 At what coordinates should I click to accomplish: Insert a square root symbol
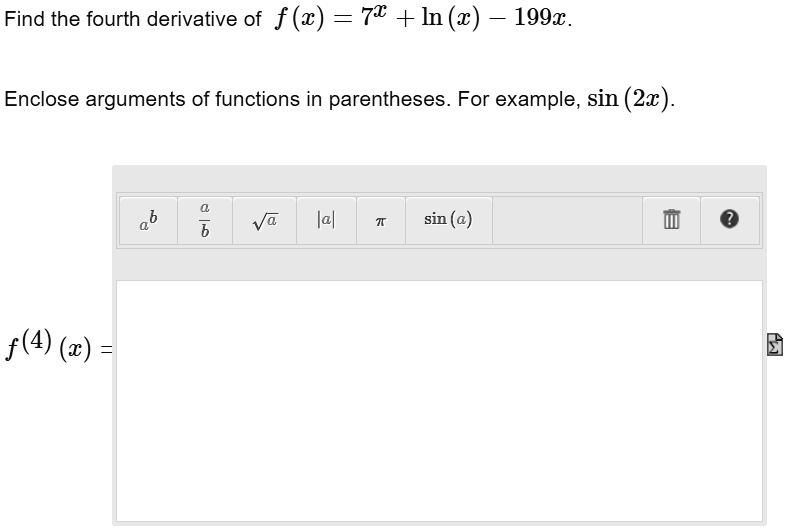(265, 220)
